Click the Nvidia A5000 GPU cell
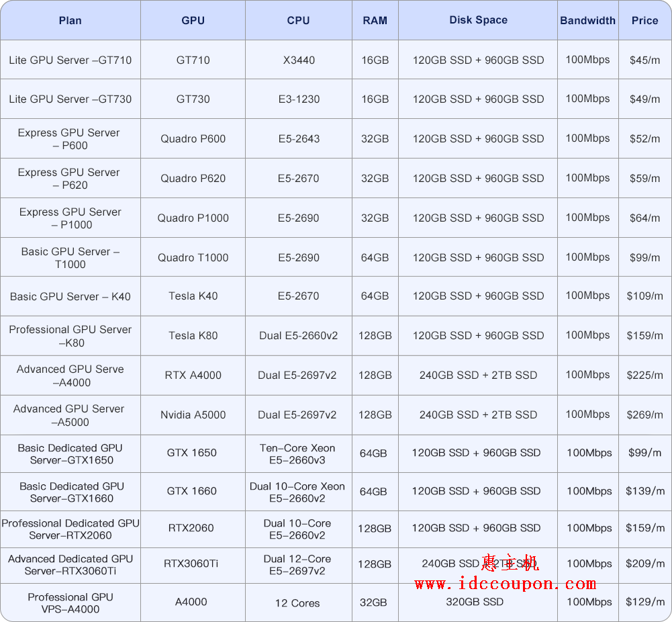This screenshot has width=672, height=622. click(x=193, y=415)
